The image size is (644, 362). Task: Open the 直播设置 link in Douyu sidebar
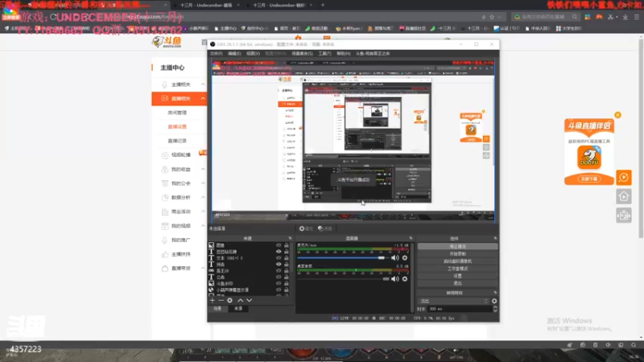pos(177,127)
